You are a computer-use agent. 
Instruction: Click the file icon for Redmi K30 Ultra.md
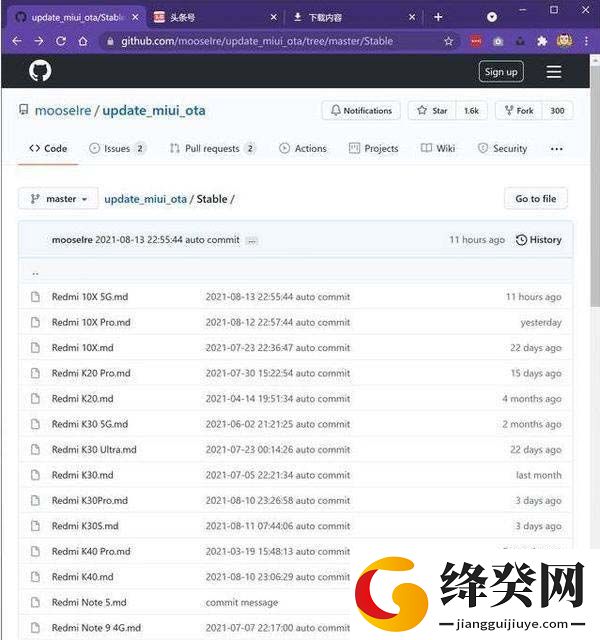pyautogui.click(x=36, y=449)
